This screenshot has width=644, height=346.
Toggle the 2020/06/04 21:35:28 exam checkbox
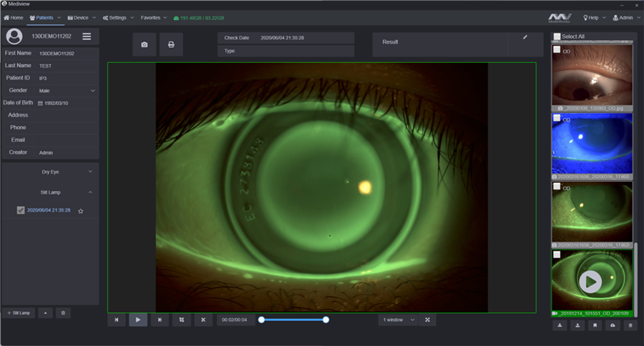click(21, 210)
